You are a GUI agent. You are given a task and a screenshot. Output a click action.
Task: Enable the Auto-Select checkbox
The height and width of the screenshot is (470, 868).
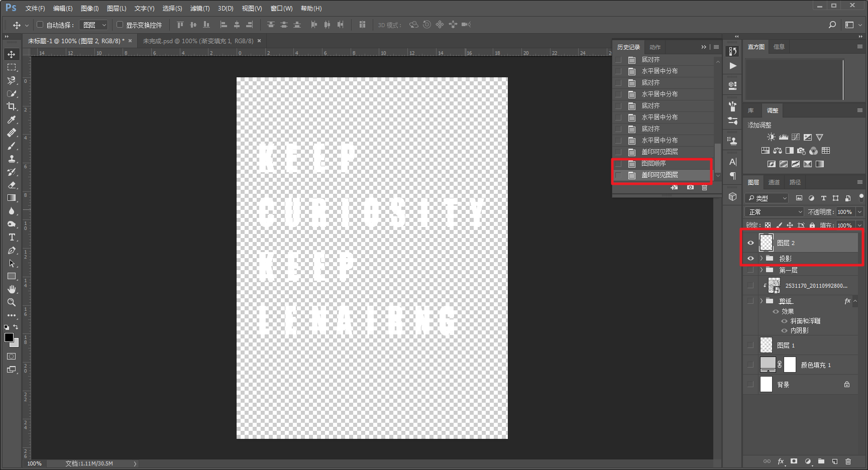40,25
